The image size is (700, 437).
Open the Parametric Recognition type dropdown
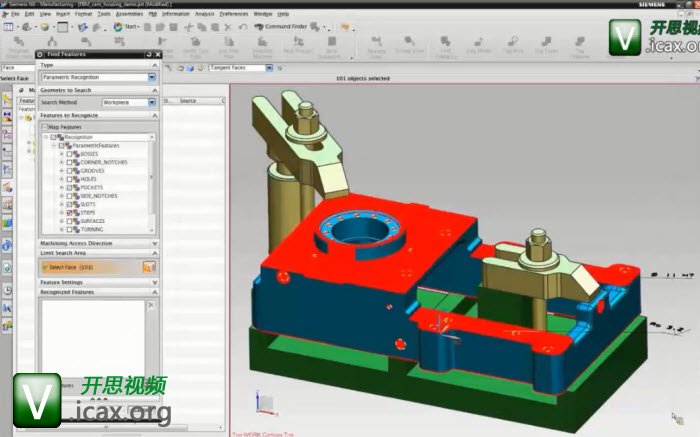click(152, 77)
